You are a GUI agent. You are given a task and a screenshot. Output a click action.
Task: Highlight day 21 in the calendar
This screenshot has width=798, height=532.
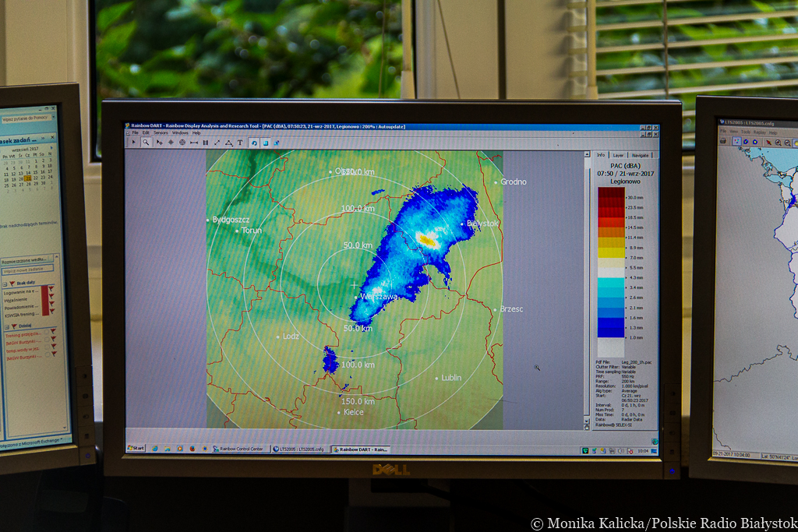(27, 178)
